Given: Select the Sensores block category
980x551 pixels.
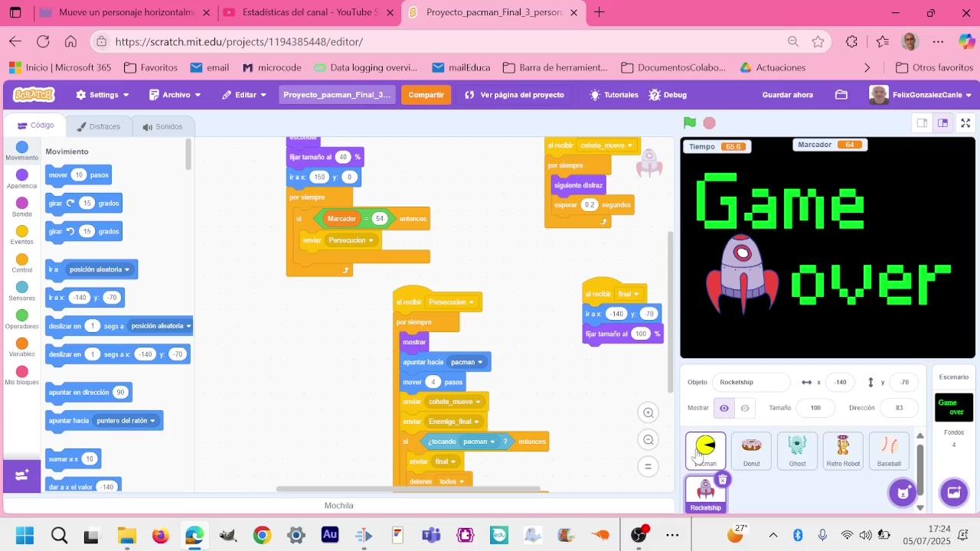Looking at the screenshot, I should [22, 292].
